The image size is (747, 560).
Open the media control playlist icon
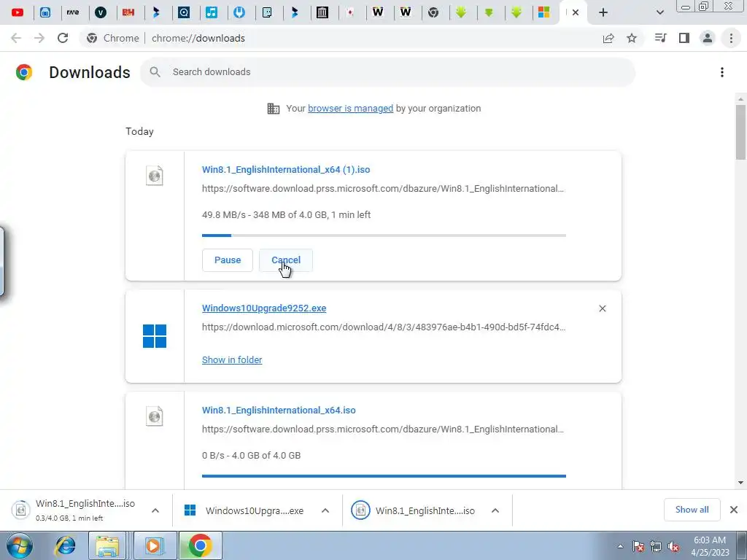click(661, 38)
